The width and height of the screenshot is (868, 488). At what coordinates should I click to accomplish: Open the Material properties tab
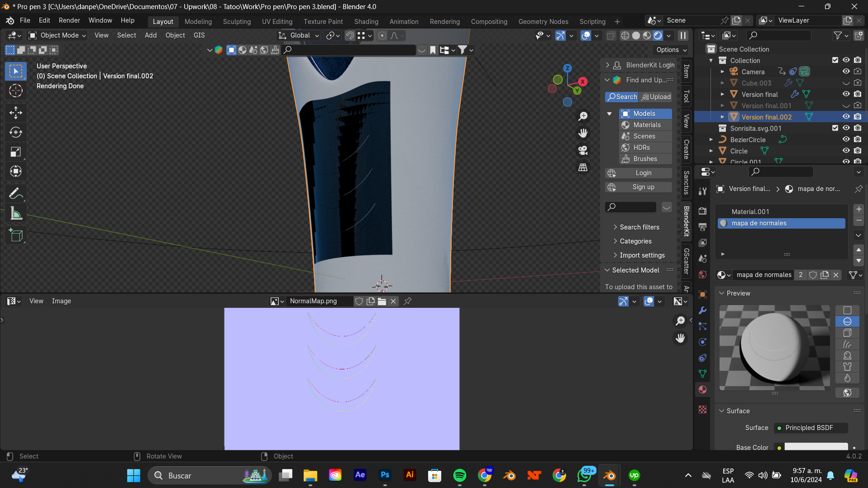pos(702,390)
